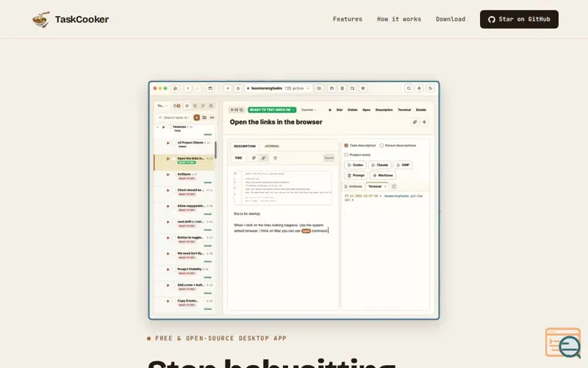Switch to the JOURNAL tab
The width and height of the screenshot is (588, 368).
(272, 146)
